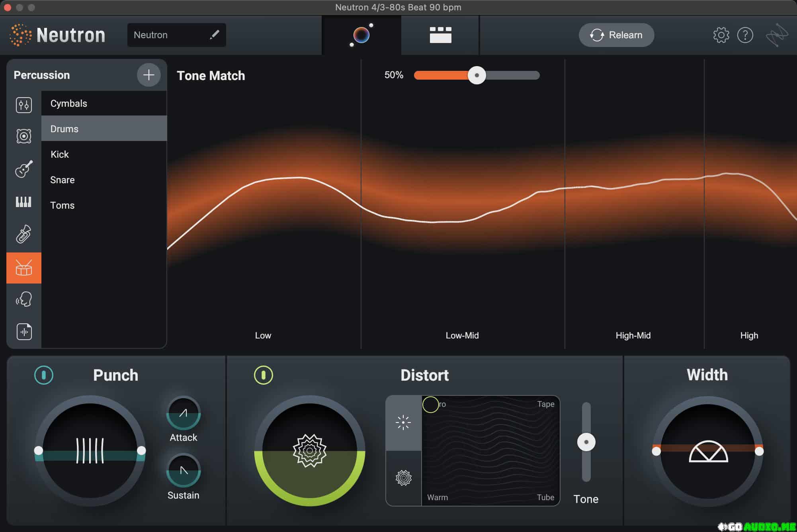Open the settings gear icon
This screenshot has height=532, width=797.
point(721,35)
